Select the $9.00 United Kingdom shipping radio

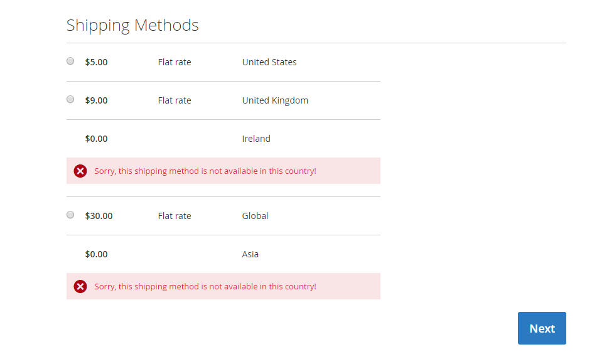(70, 99)
